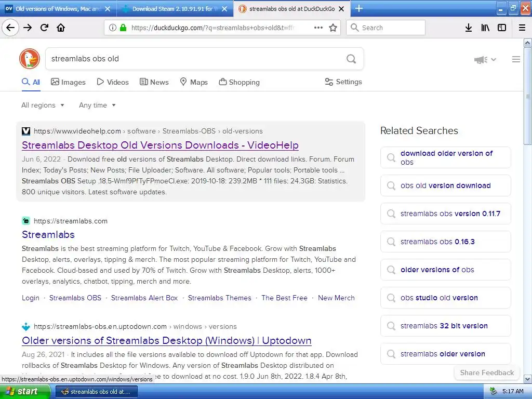Image resolution: width=532 pixels, height=399 pixels.
Task: Reload the current page
Action: pos(44,28)
